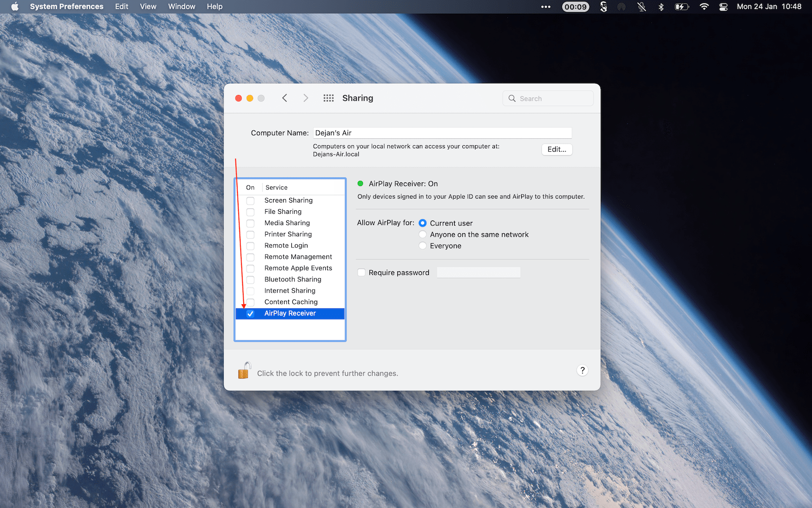Click the 00:09 timer in menu bar
The height and width of the screenshot is (508, 812).
pos(576,7)
